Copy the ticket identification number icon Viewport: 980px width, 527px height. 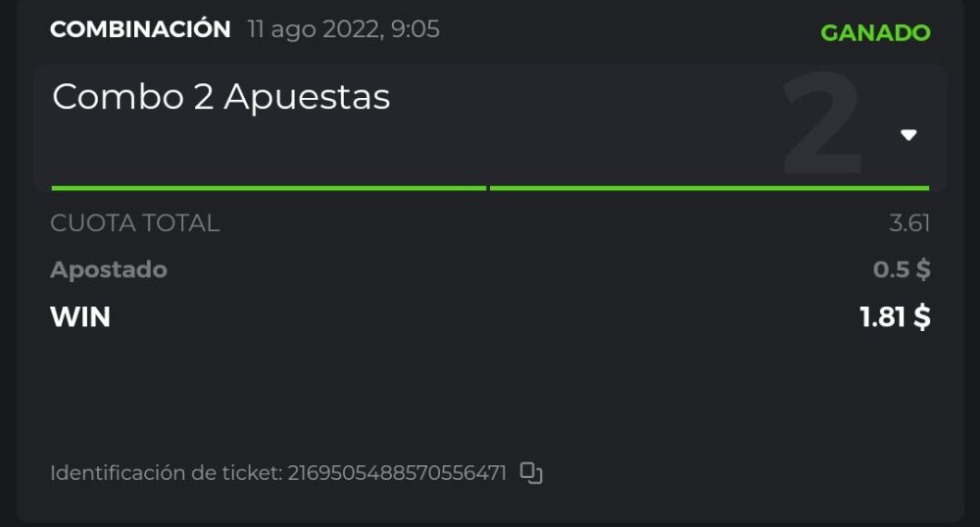[531, 473]
